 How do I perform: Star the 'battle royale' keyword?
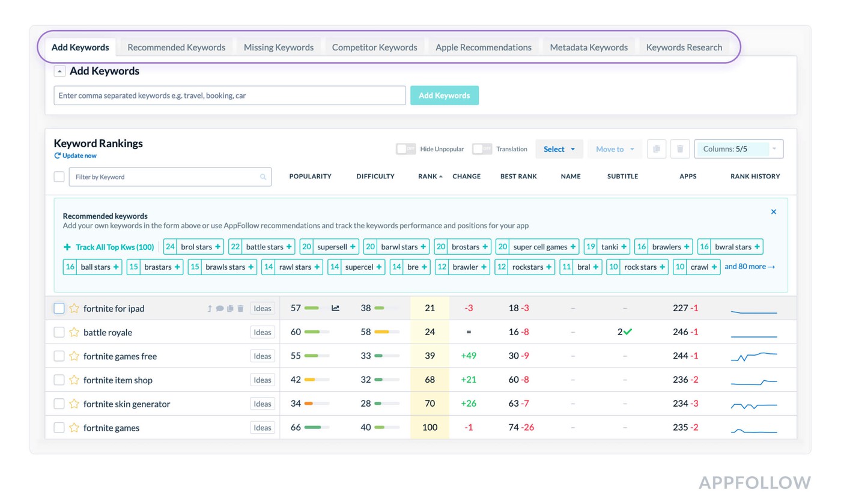pos(74,332)
